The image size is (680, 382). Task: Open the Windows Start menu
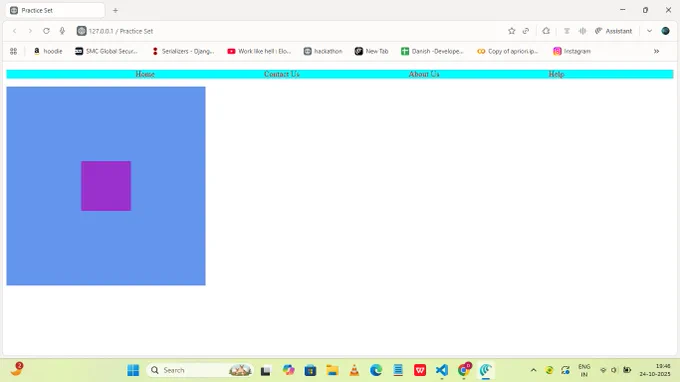click(x=133, y=370)
